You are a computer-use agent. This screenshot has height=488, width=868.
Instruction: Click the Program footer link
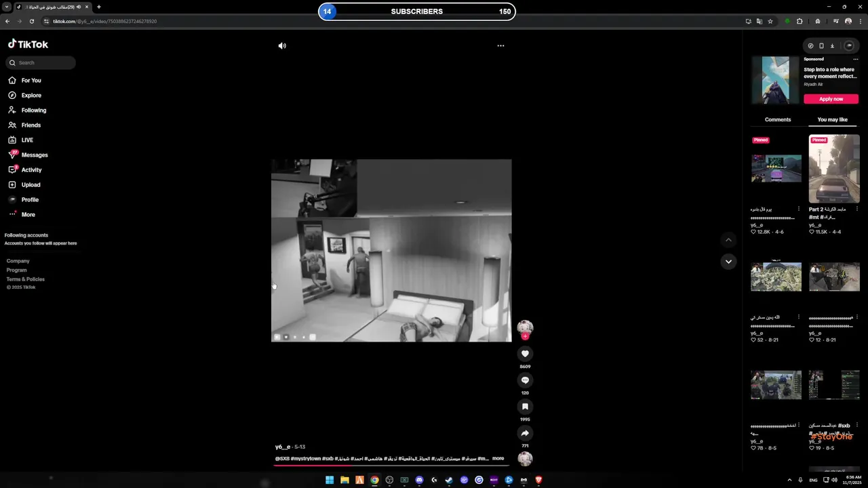16,270
